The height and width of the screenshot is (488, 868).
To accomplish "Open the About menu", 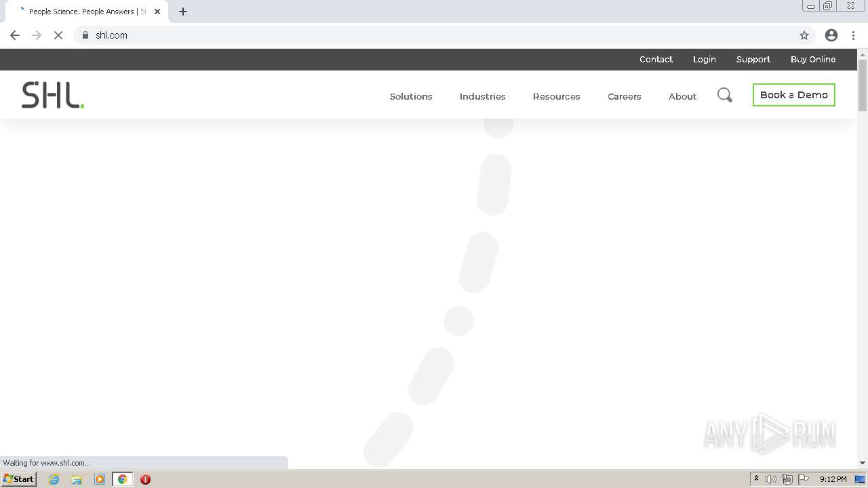I will (683, 96).
